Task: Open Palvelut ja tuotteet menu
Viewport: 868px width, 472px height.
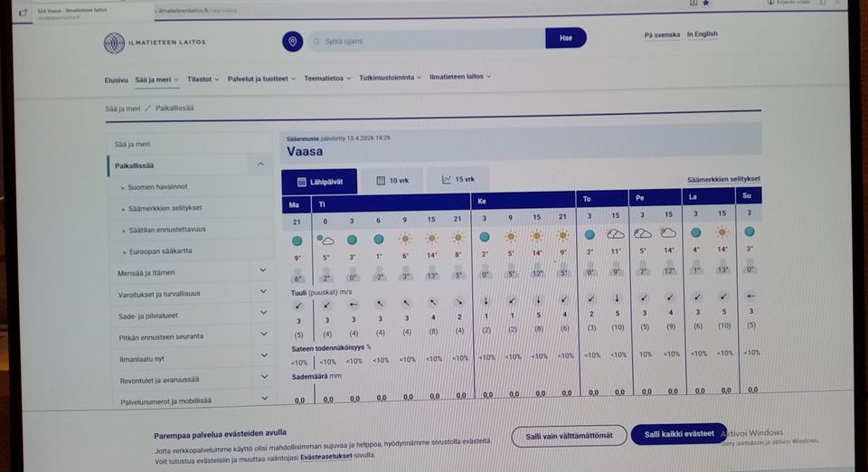Action: click(x=261, y=79)
